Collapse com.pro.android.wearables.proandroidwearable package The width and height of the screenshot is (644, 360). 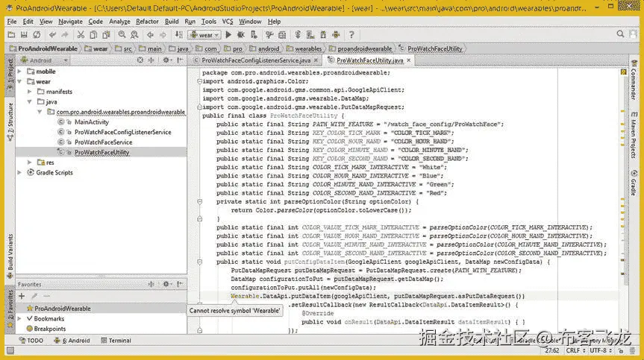point(40,112)
